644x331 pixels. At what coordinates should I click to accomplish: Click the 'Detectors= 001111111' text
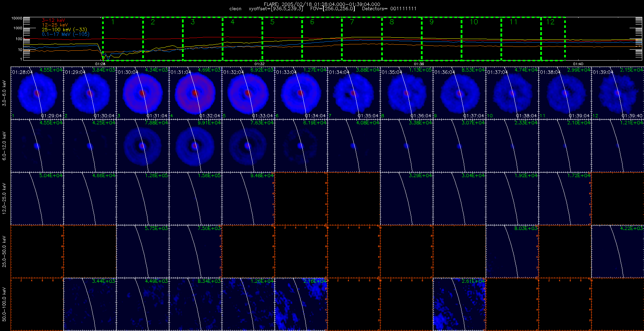[x=389, y=9]
